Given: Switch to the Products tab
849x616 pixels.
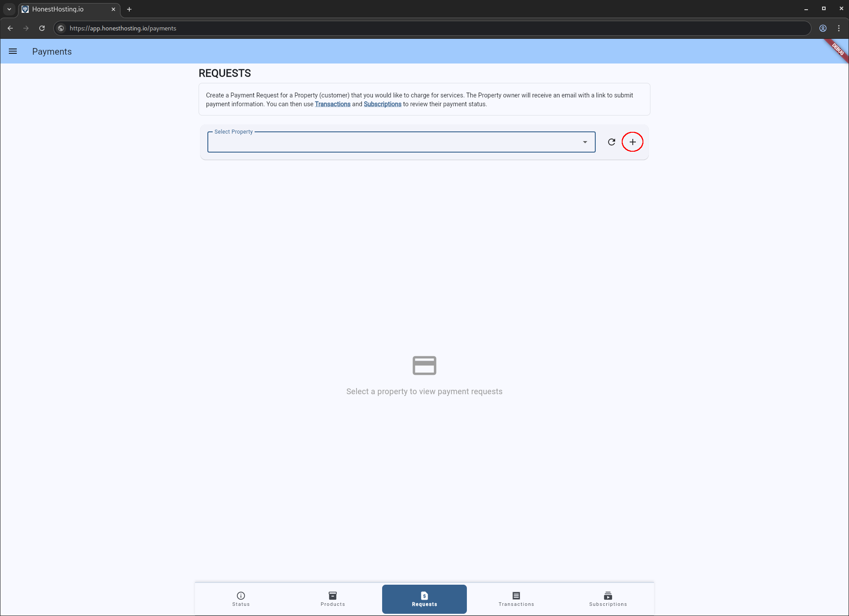Looking at the screenshot, I should [333, 599].
